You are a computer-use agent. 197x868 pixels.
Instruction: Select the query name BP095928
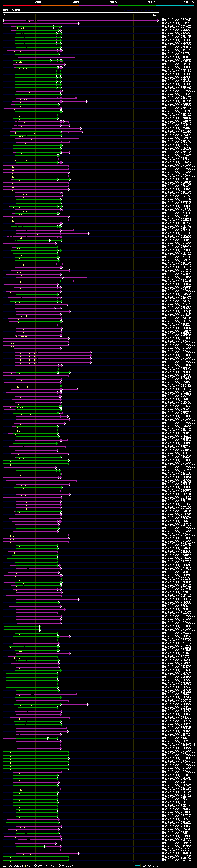(x=11, y=10)
